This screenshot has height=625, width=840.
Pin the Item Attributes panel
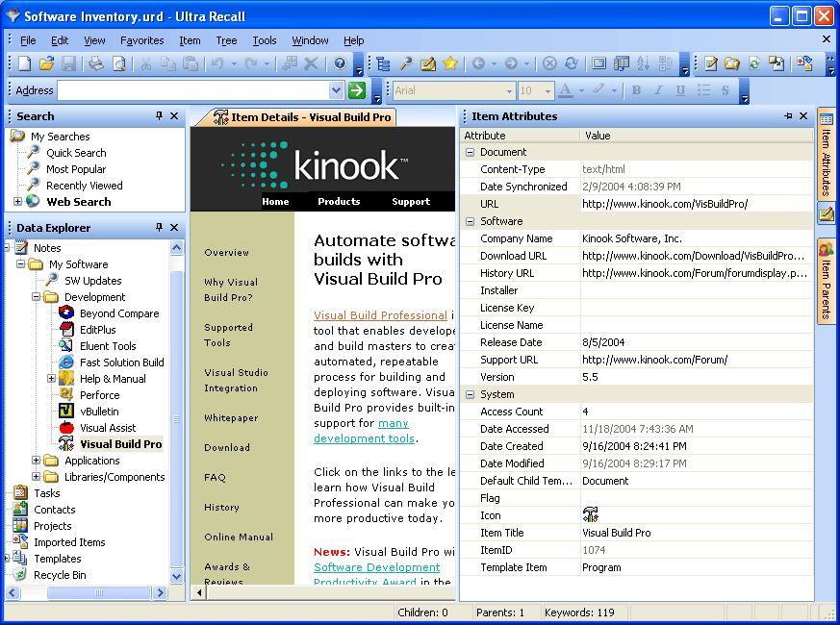click(788, 115)
